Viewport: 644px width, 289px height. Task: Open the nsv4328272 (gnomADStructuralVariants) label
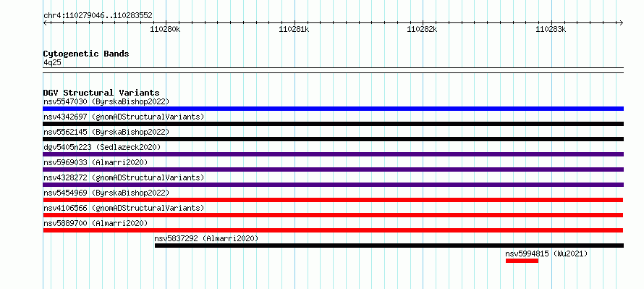point(124,177)
